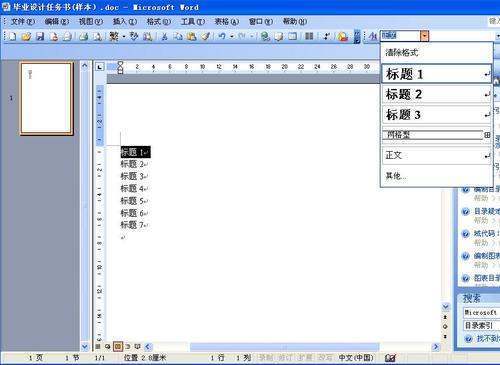The image size is (500, 365).
Task: Switch to Web Layout view button
Action: coord(107,347)
